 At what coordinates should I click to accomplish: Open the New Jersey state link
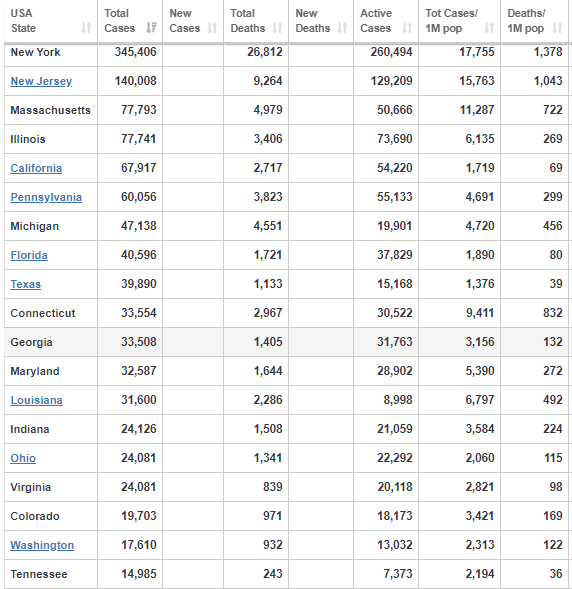coord(41,81)
